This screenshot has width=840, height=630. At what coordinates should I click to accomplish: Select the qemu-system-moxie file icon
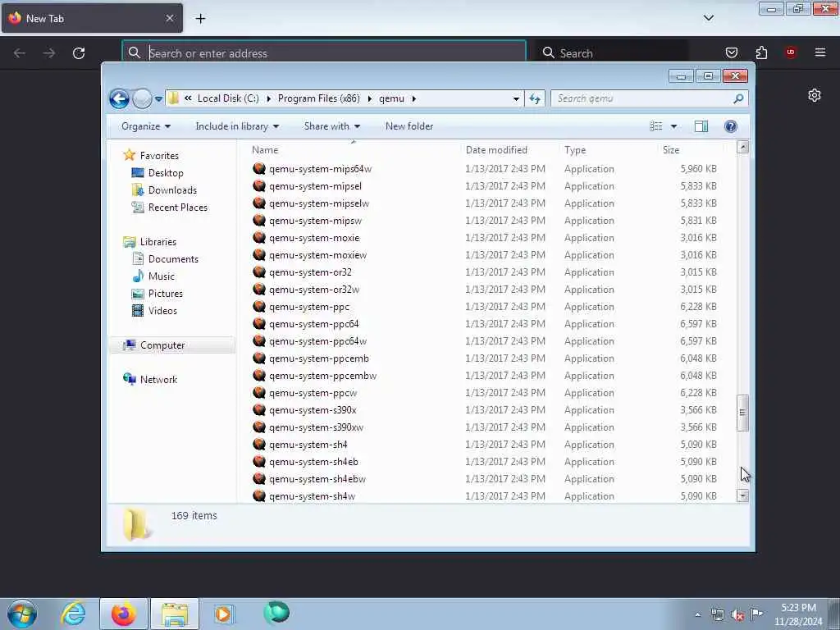259,237
